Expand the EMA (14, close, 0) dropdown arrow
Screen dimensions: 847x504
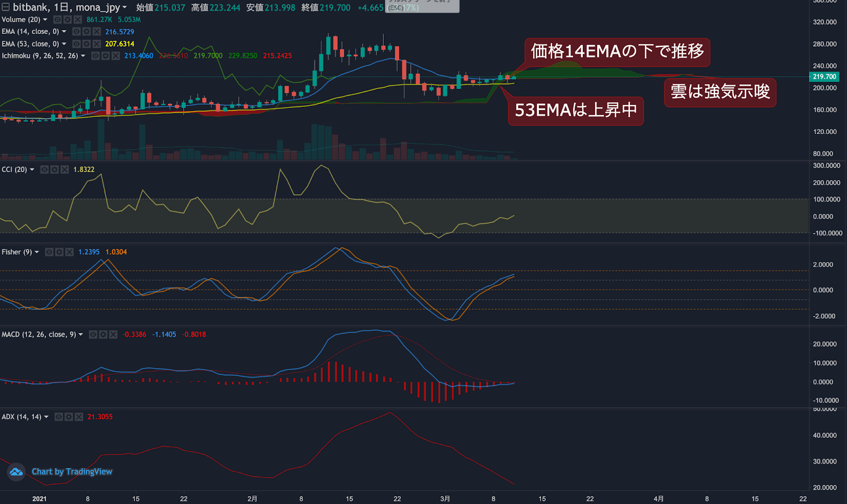[x=64, y=32]
